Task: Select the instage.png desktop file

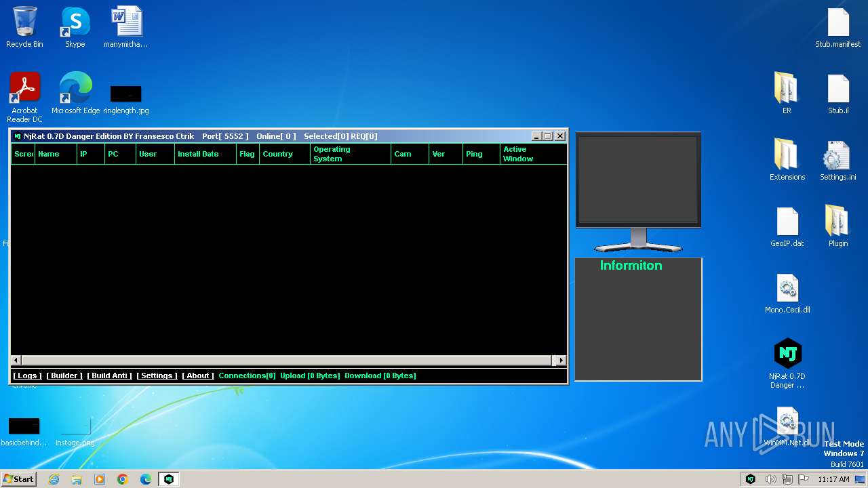Action: (x=75, y=432)
